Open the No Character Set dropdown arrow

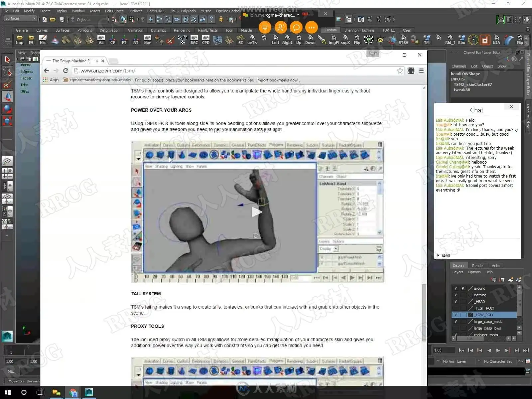pos(479,361)
